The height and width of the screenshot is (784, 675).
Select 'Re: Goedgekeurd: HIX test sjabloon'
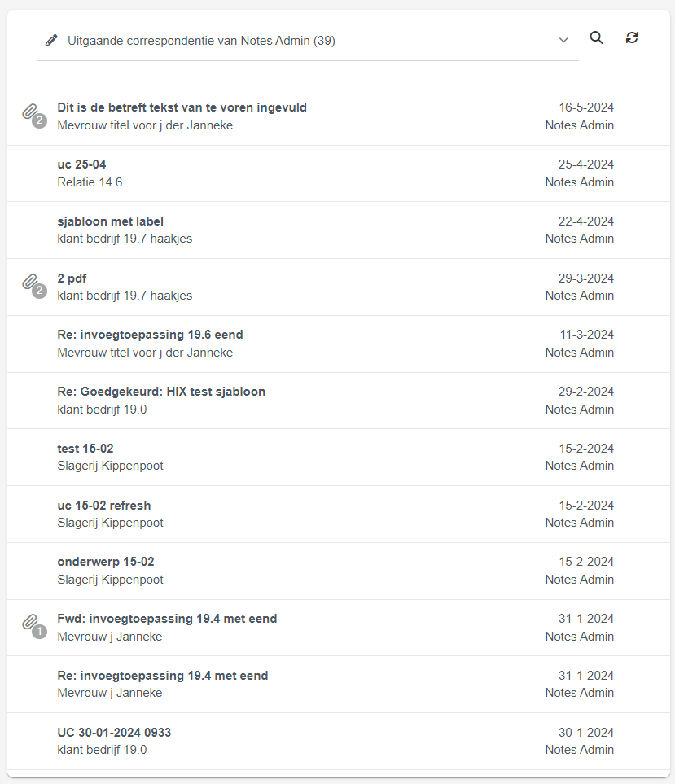pos(339,401)
